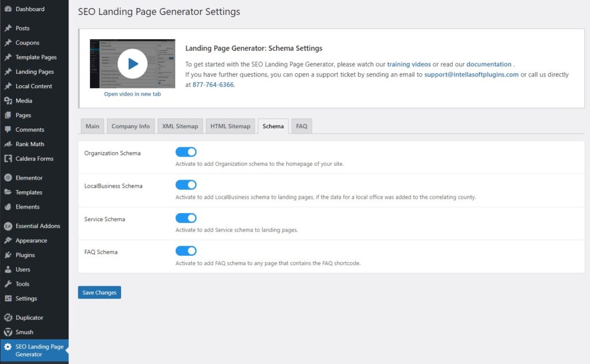Click the Duplicator sidebar icon
This screenshot has height=364, width=590.
pyautogui.click(x=8, y=317)
